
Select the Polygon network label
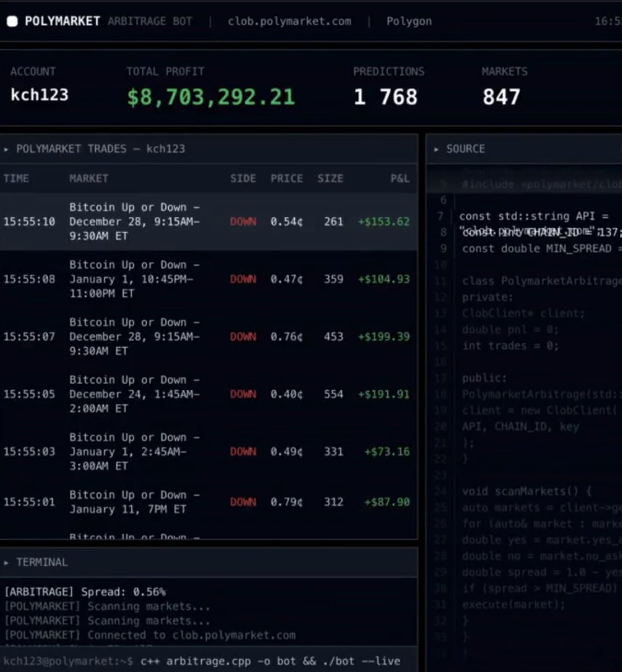(x=409, y=21)
